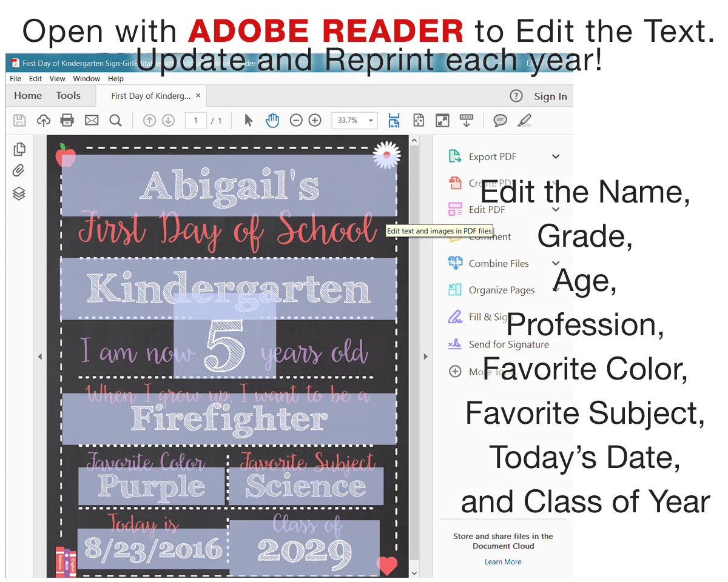Image resolution: width=728 pixels, height=582 pixels.
Task: Go to previous page arrow button
Action: tap(149, 120)
